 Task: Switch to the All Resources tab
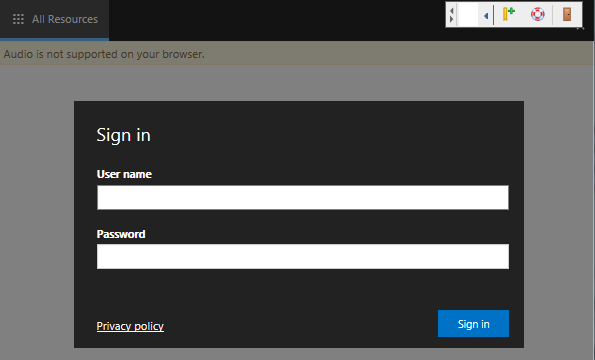point(54,19)
